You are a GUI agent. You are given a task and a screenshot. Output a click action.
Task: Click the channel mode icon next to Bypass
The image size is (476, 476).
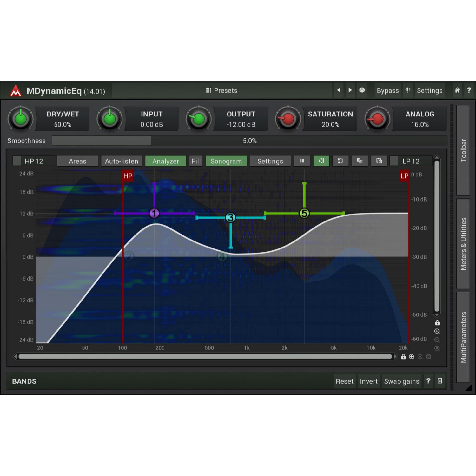click(x=408, y=90)
